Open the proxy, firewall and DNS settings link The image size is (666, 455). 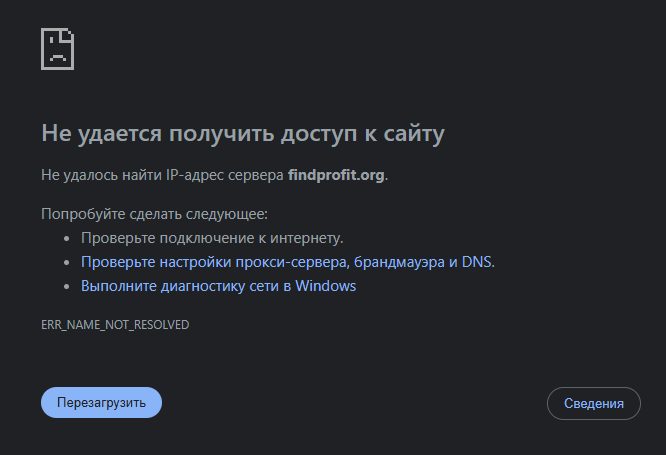[x=288, y=262]
